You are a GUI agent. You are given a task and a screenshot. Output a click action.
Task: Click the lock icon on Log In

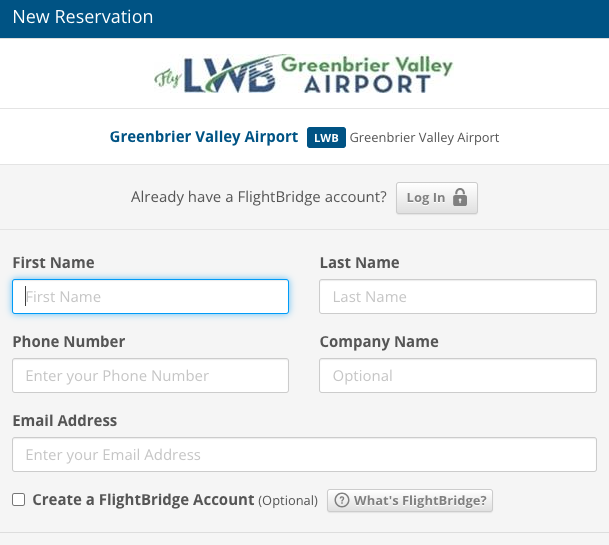[x=460, y=197]
